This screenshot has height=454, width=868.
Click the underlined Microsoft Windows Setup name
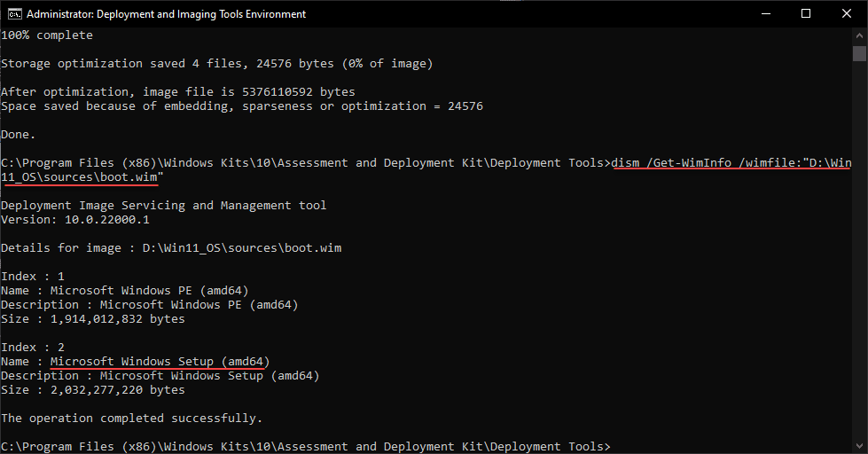pyautogui.click(x=160, y=361)
